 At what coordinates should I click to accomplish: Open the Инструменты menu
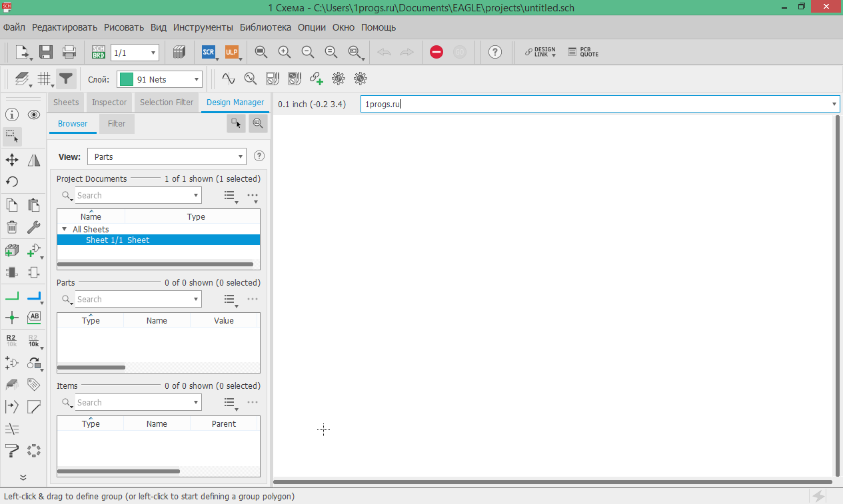pos(203,27)
